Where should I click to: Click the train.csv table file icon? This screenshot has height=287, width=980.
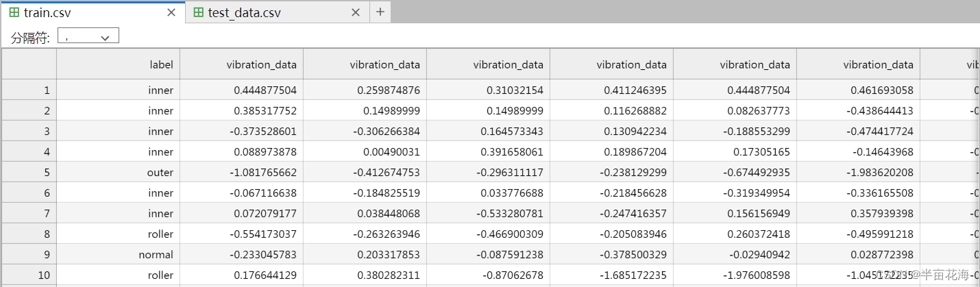click(14, 12)
